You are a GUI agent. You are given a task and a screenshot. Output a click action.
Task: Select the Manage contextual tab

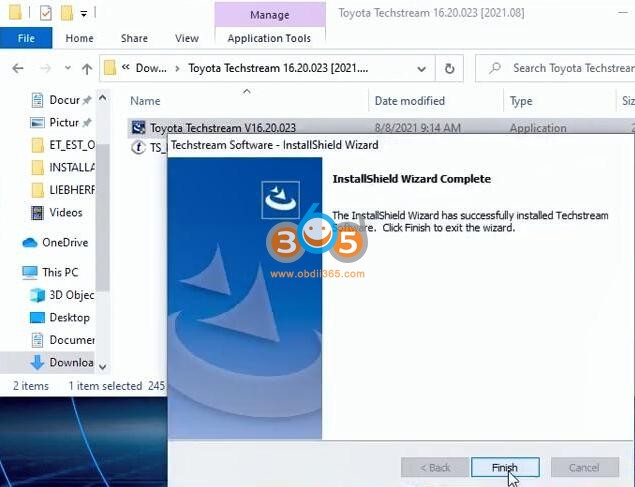(x=270, y=15)
